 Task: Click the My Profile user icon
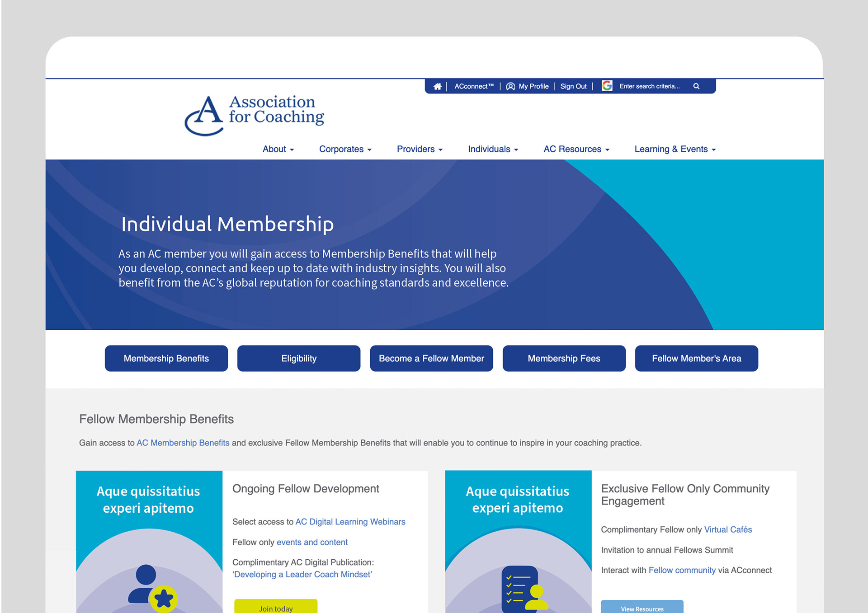(510, 86)
